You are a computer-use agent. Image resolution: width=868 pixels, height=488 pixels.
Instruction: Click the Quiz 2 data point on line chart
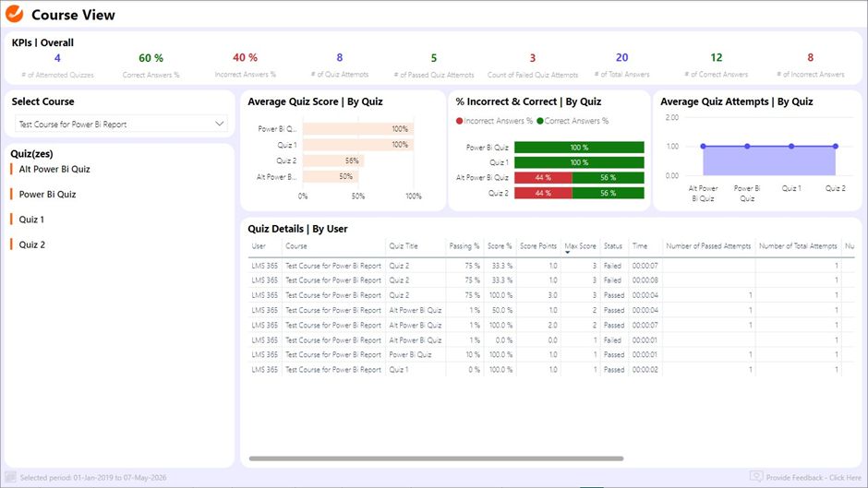pos(836,147)
